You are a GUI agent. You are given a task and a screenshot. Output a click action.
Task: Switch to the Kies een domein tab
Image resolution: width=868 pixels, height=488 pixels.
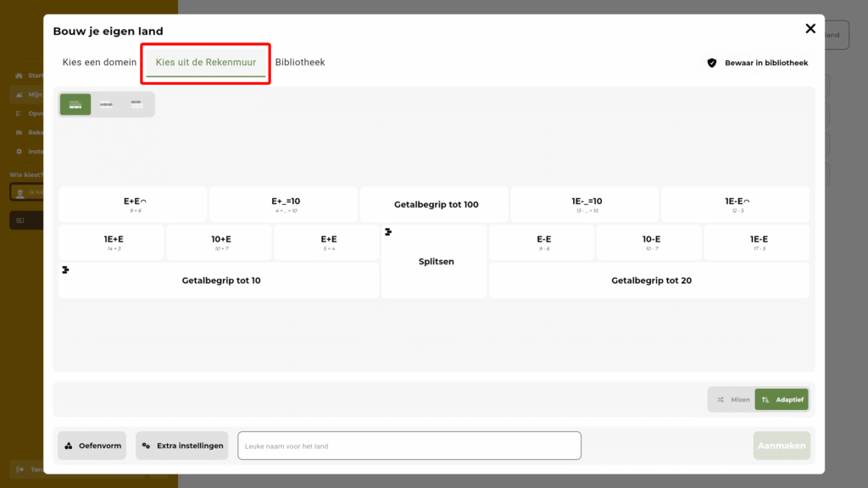tap(99, 63)
